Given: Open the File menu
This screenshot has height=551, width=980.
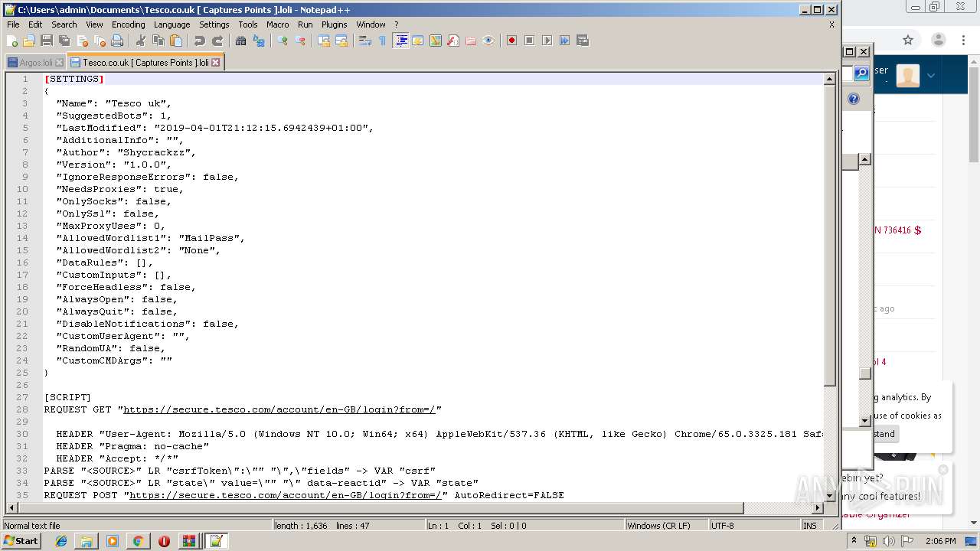Looking at the screenshot, I should pyautogui.click(x=13, y=24).
